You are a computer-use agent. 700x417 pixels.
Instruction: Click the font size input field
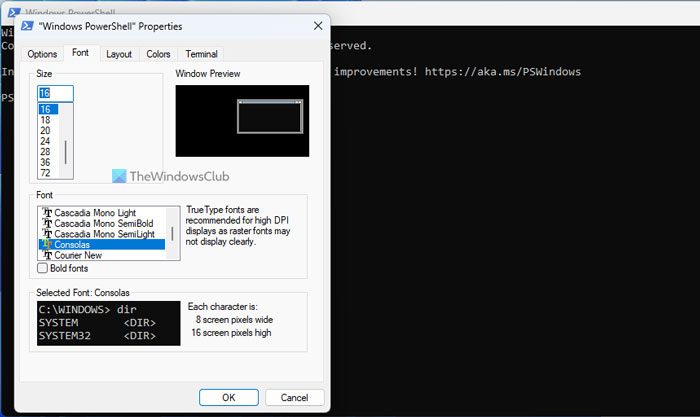point(55,93)
